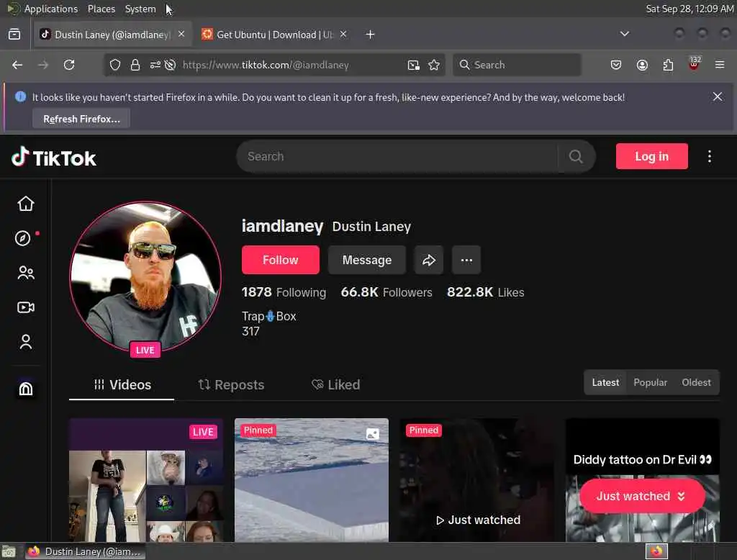Viewport: 737px width, 560px height.
Task: Sort videos by Popular
Action: click(650, 382)
